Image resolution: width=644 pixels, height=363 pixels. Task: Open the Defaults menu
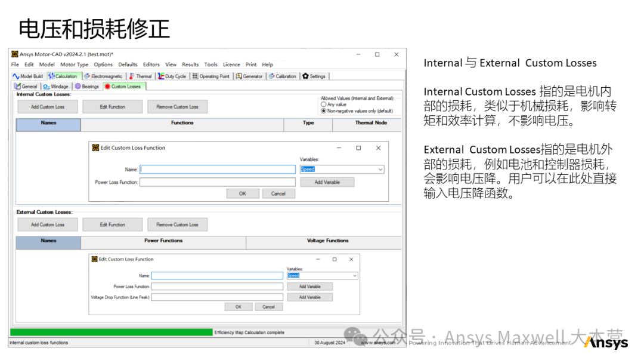click(x=128, y=64)
